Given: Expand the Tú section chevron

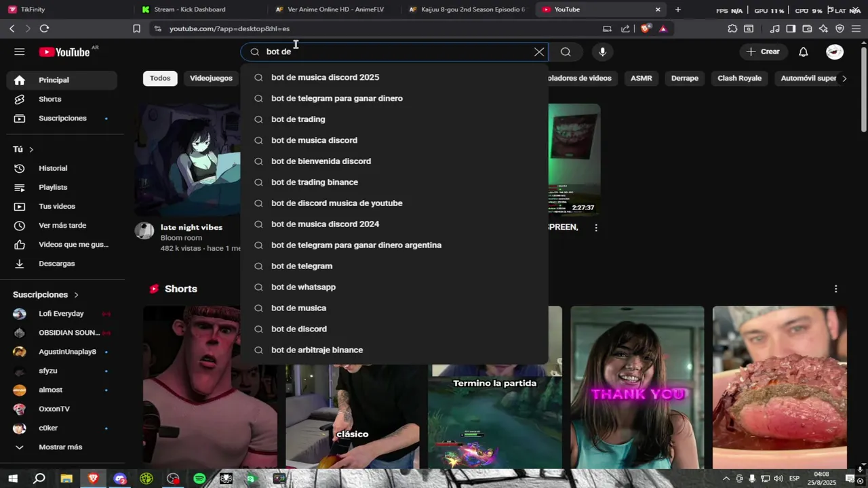Looking at the screenshot, I should [x=31, y=149].
